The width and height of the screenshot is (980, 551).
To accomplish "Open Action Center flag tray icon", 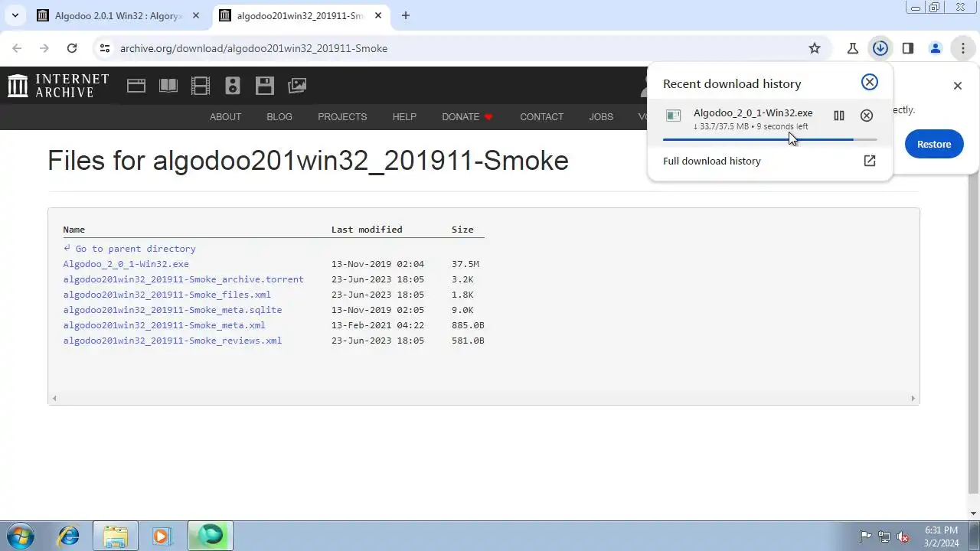I will point(865,536).
